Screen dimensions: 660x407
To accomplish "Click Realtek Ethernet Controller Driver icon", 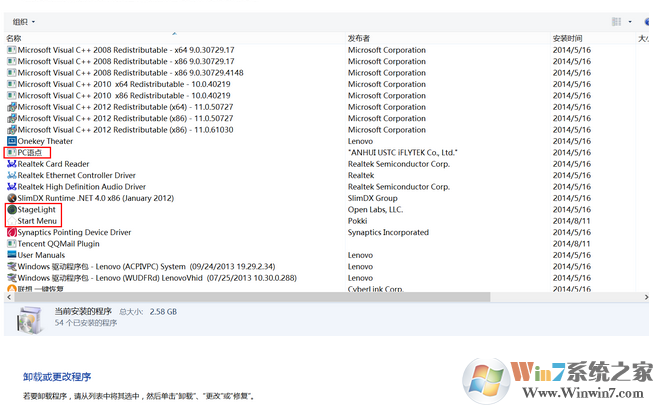I will [x=12, y=175].
